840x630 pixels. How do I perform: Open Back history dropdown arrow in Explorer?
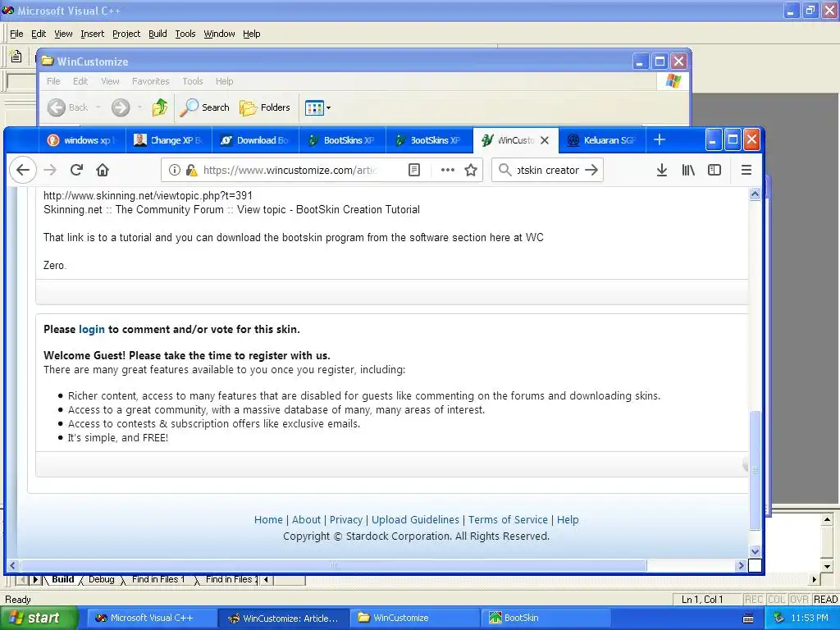tap(98, 107)
